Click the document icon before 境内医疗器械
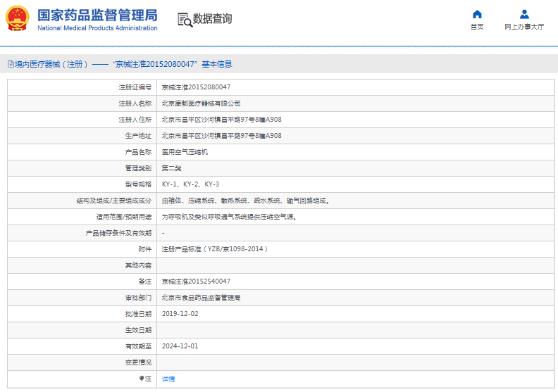 coord(11,64)
